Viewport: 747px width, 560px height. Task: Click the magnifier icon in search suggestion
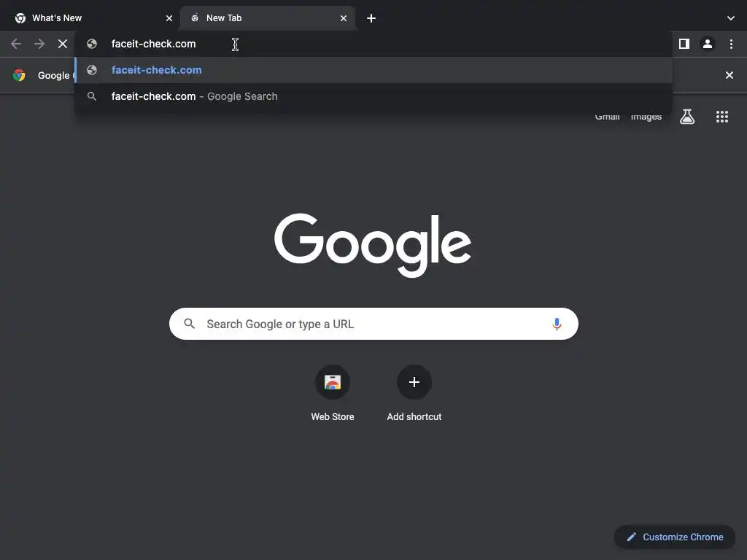point(92,96)
